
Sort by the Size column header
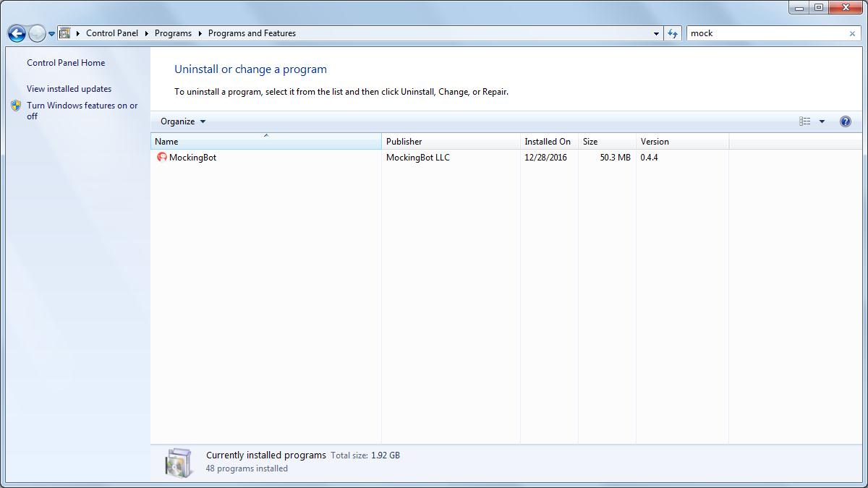(x=607, y=141)
